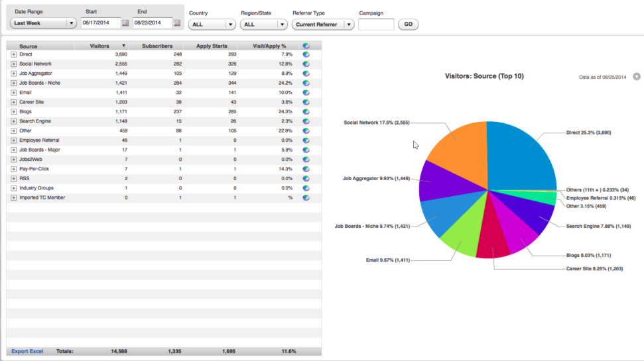
Task: Expand the Direct source row
Action: click(x=13, y=54)
